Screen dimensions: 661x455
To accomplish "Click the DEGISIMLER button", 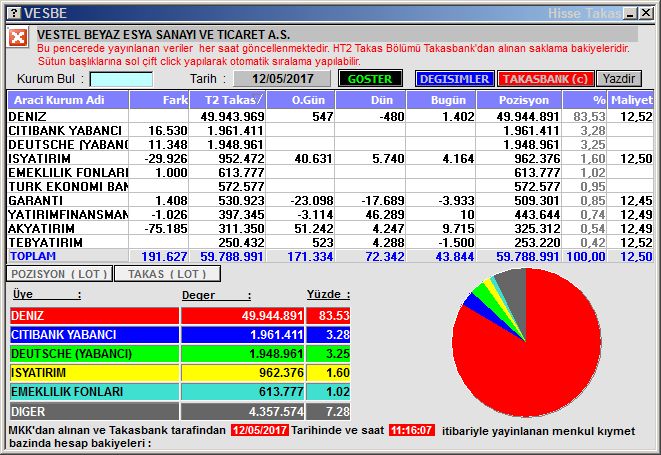I will click(x=454, y=79).
